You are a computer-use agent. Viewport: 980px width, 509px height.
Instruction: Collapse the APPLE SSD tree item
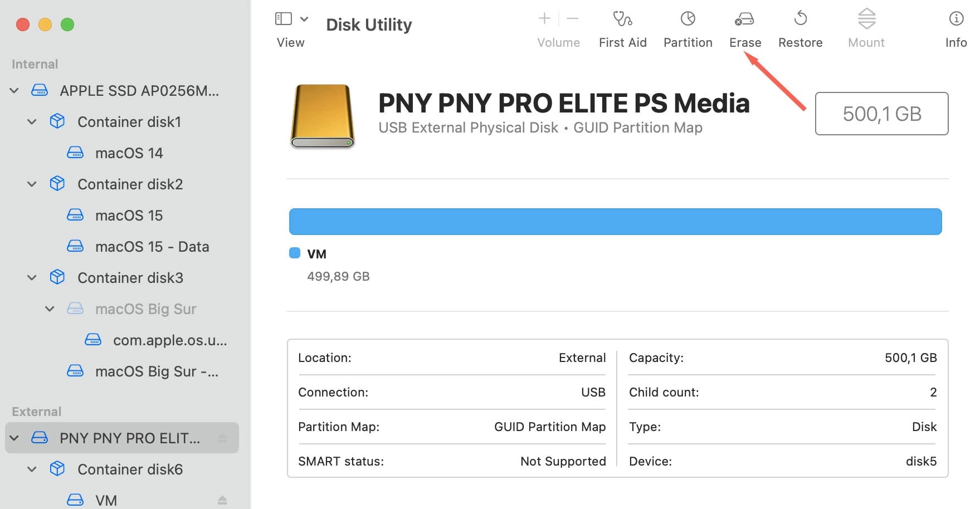click(x=14, y=90)
